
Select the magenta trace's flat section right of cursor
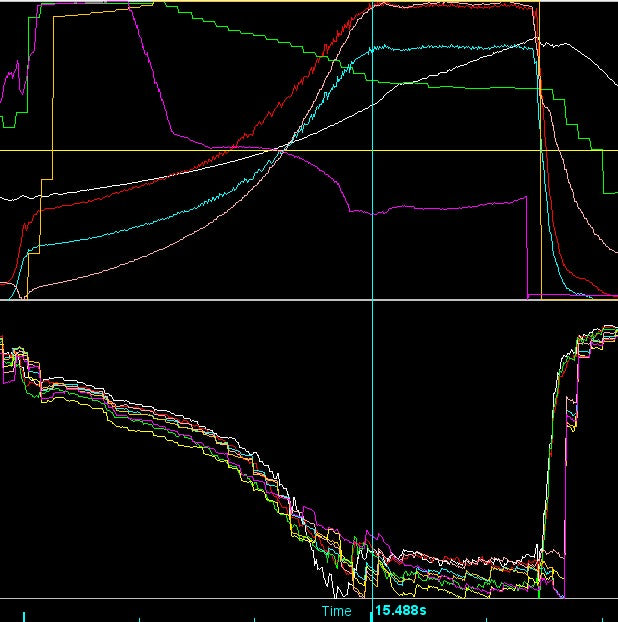[450, 206]
